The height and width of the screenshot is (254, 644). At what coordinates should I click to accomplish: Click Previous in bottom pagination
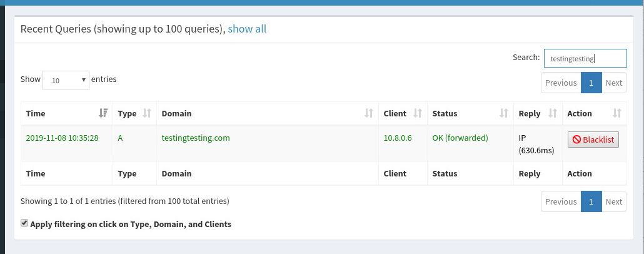[x=561, y=201]
